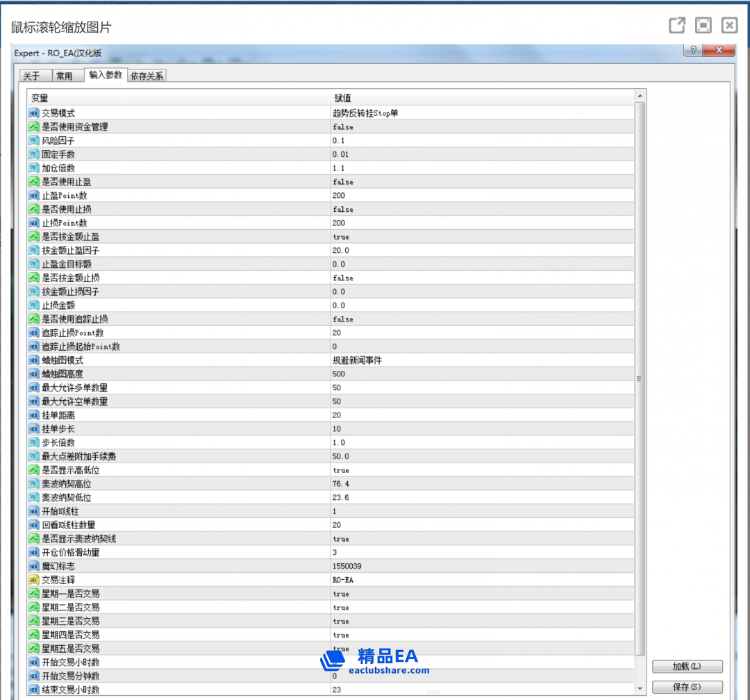The image size is (750, 700).
Task: Open image in new window icon
Action: pyautogui.click(x=676, y=26)
